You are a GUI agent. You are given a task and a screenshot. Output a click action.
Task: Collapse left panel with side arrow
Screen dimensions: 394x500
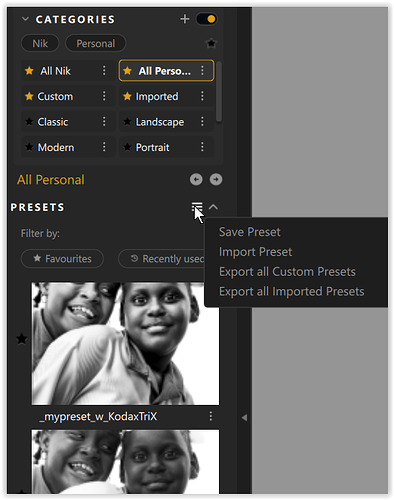point(244,417)
